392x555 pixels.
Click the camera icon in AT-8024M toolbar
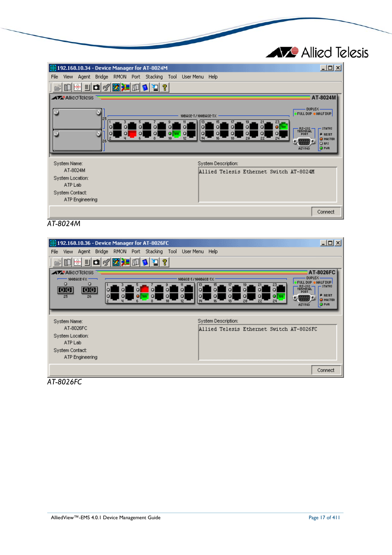[x=97, y=88]
